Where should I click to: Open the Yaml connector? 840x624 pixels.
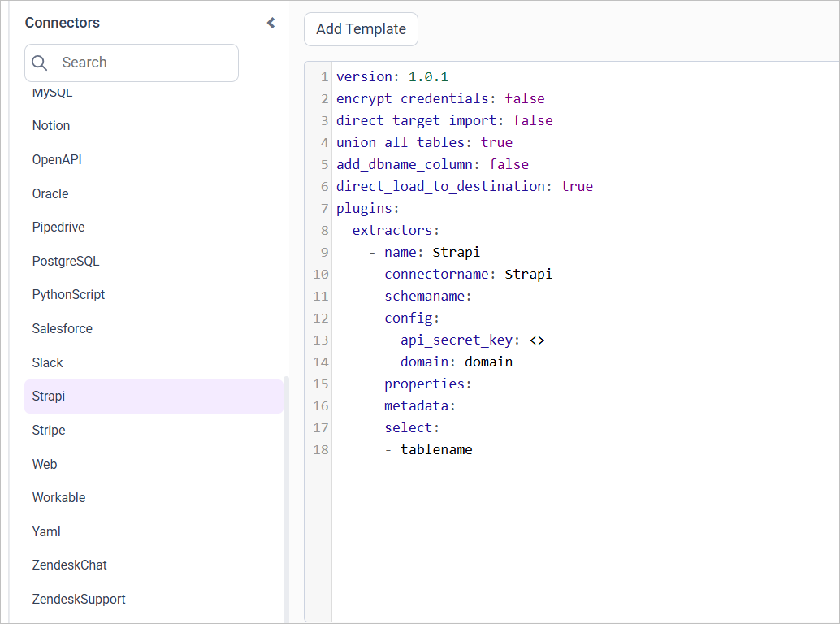pos(45,531)
